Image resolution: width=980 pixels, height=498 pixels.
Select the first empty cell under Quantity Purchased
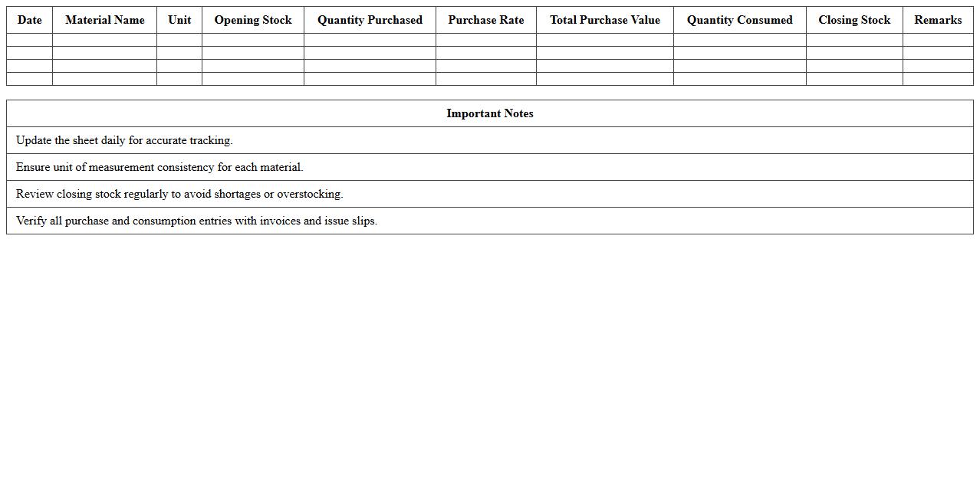370,40
